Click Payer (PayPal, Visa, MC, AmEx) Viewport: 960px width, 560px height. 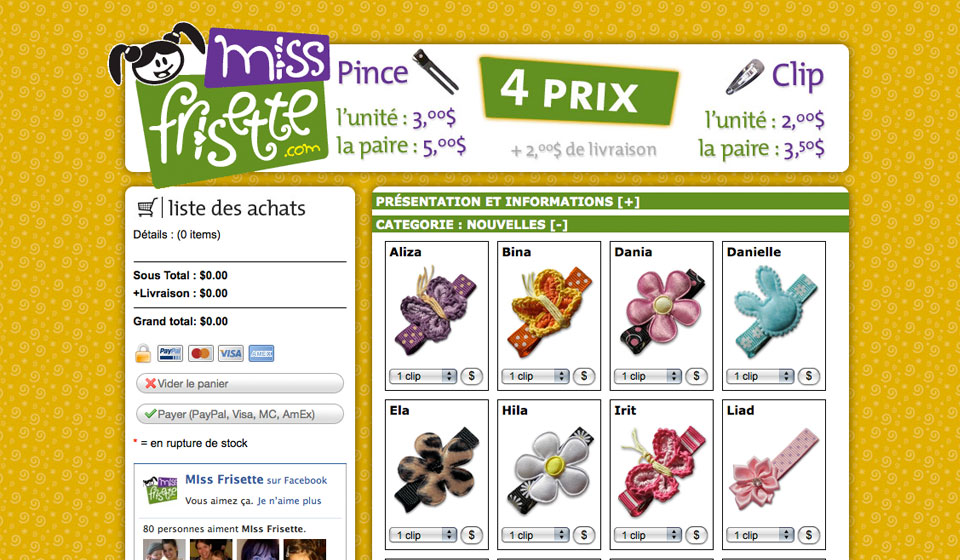click(x=240, y=414)
